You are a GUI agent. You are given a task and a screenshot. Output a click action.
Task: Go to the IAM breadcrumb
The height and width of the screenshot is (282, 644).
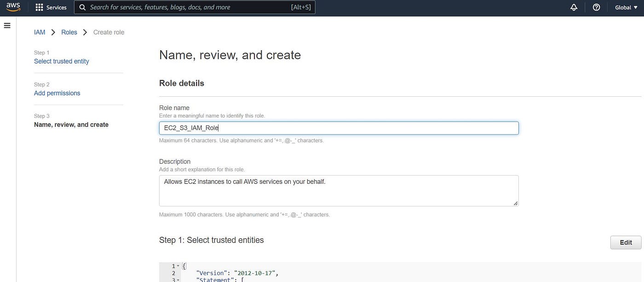[x=40, y=32]
